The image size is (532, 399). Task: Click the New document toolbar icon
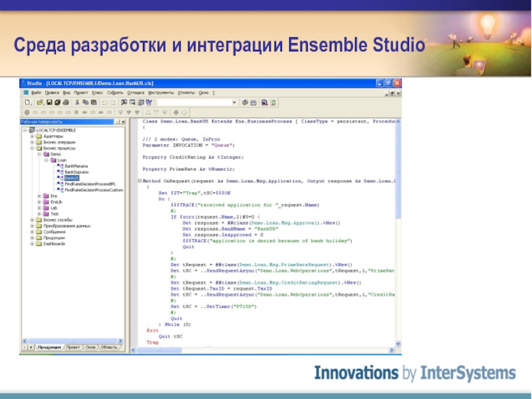pos(28,102)
